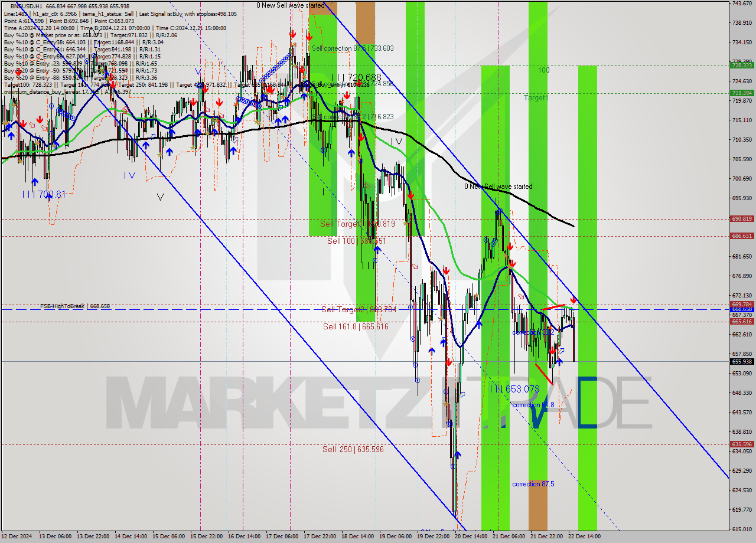Click the 'Sell correction 87.5 | 733.603' label

352,48
